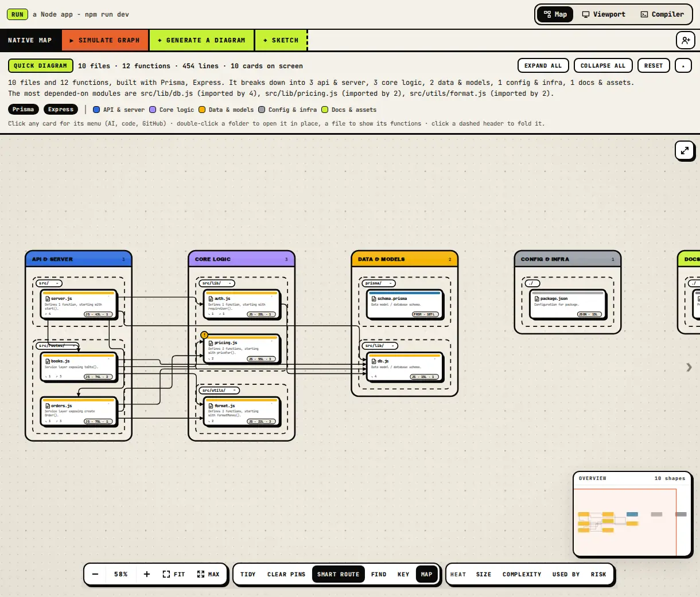Toggle the HEAT overlay

(458, 574)
